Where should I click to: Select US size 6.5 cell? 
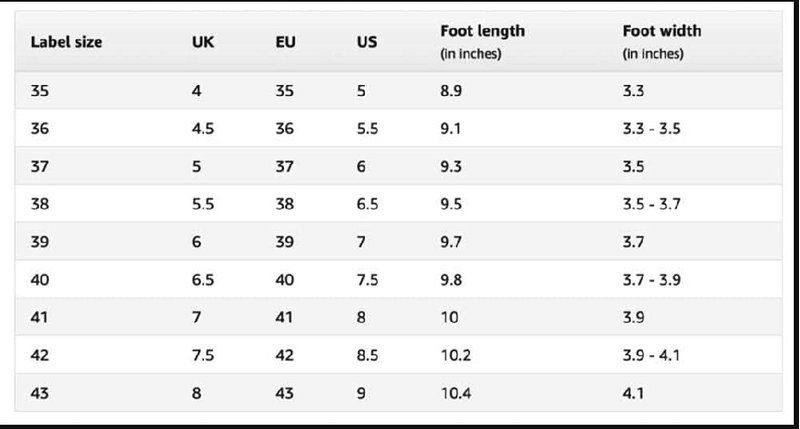367,204
